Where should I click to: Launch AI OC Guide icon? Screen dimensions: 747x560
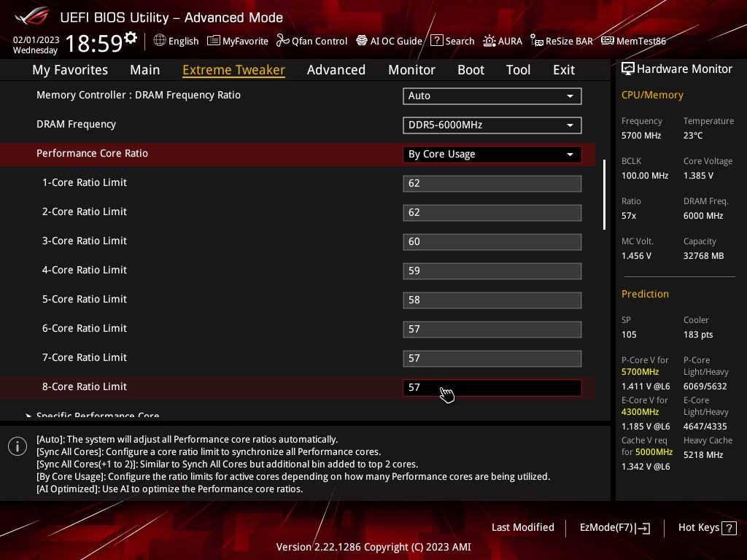click(x=362, y=41)
